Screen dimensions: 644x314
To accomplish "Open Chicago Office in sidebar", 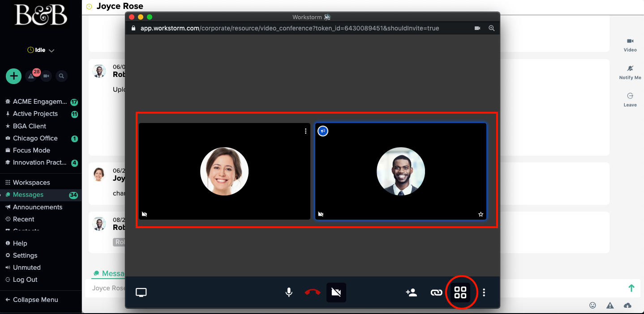I will pyautogui.click(x=35, y=138).
